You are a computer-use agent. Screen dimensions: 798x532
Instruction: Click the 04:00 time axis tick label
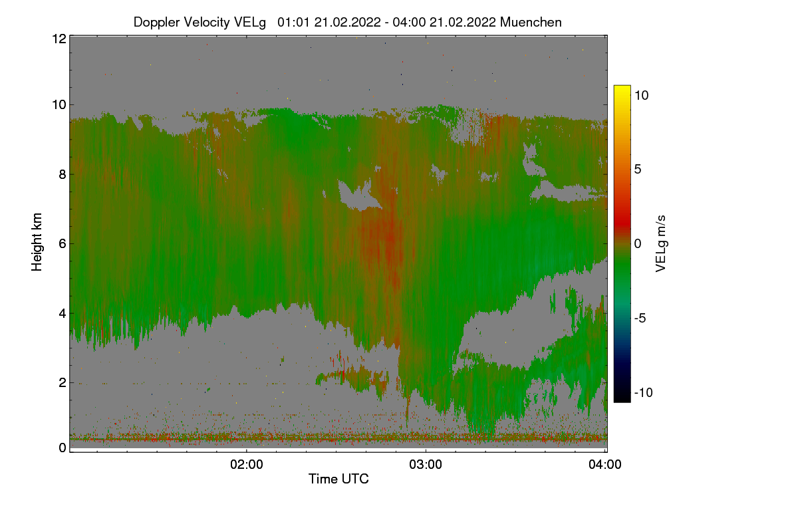tap(605, 464)
